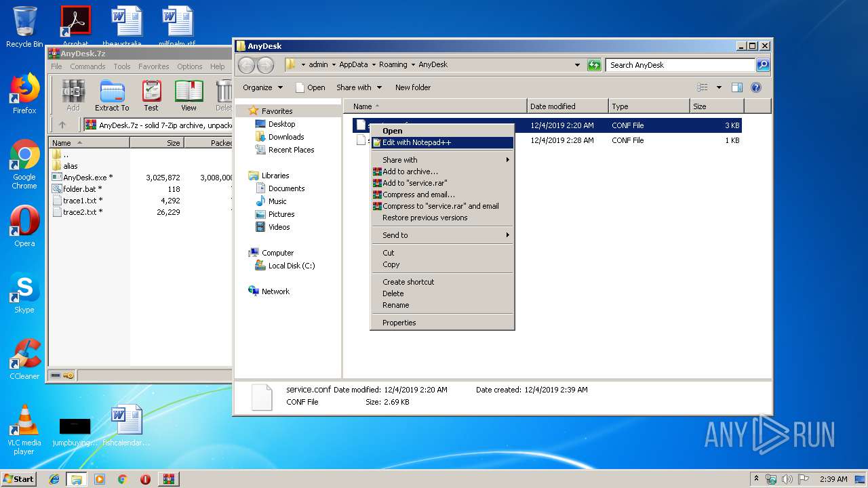This screenshot has height=488, width=868.
Task: Open Start menu
Action: 18,479
